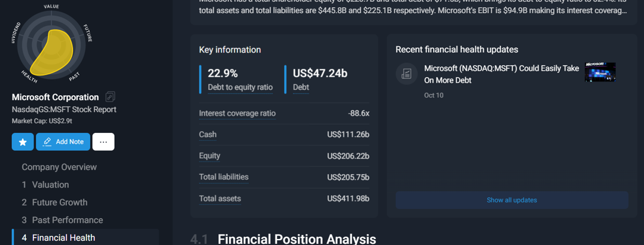Click the Total liabilities label
644x245 pixels.
(x=224, y=177)
